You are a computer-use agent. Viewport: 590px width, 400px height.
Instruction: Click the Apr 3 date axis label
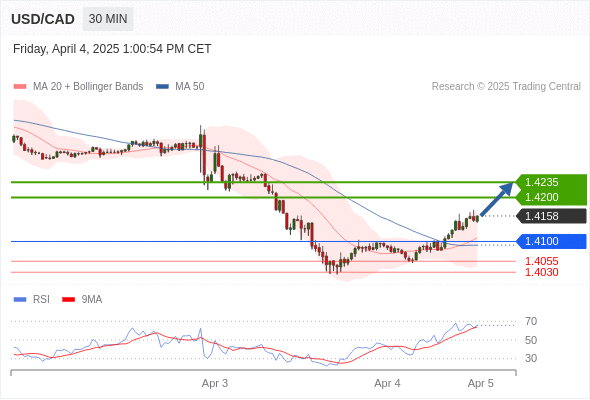[x=215, y=383]
